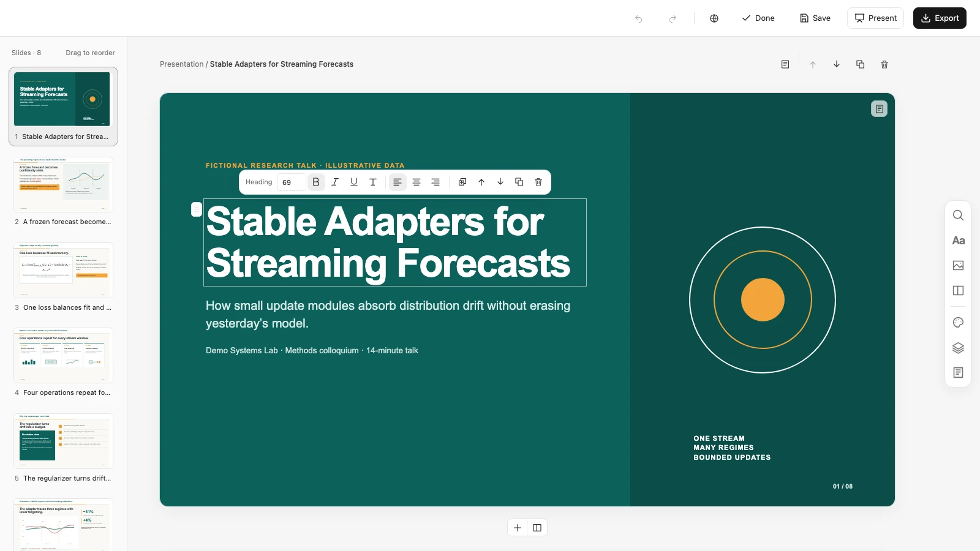Toggle italic formatting on heading
This screenshot has width=980, height=551.
tap(335, 182)
